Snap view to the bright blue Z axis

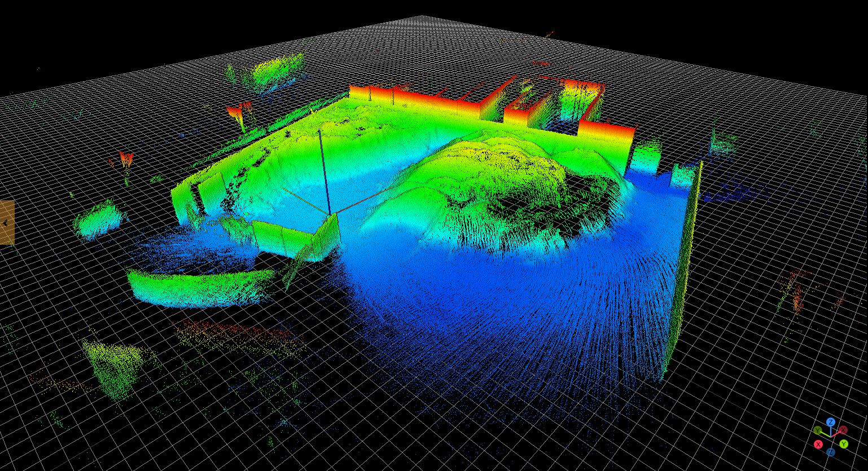coord(831,422)
